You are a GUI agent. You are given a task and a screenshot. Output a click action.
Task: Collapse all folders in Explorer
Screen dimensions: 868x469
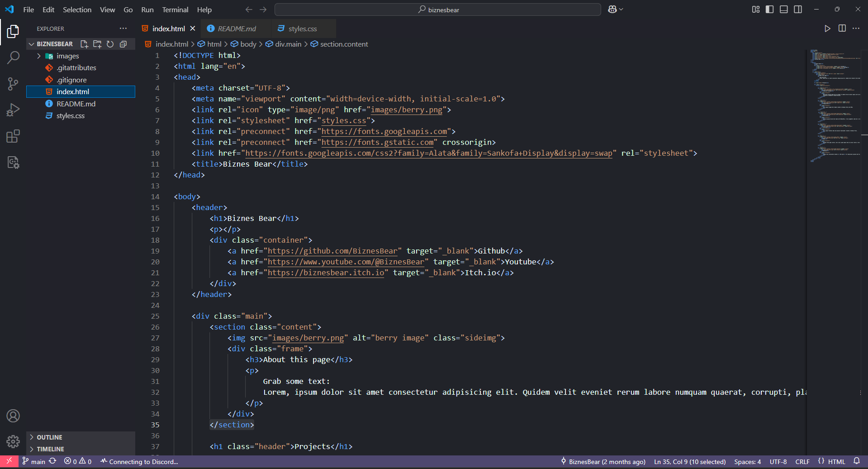123,44
